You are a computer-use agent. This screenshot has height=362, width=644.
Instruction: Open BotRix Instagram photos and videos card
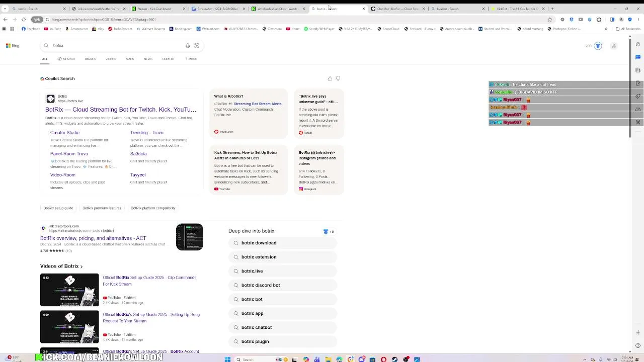pos(318,170)
